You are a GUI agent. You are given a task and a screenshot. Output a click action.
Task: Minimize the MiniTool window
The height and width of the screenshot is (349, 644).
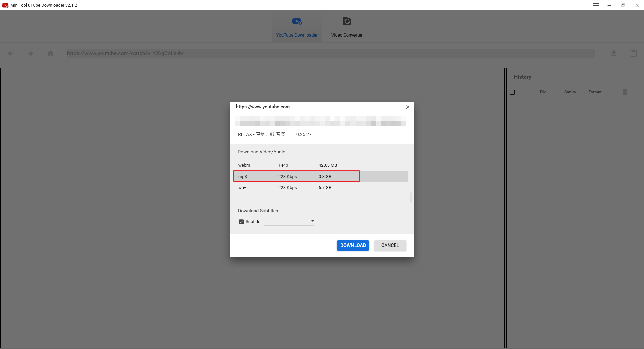coord(609,5)
